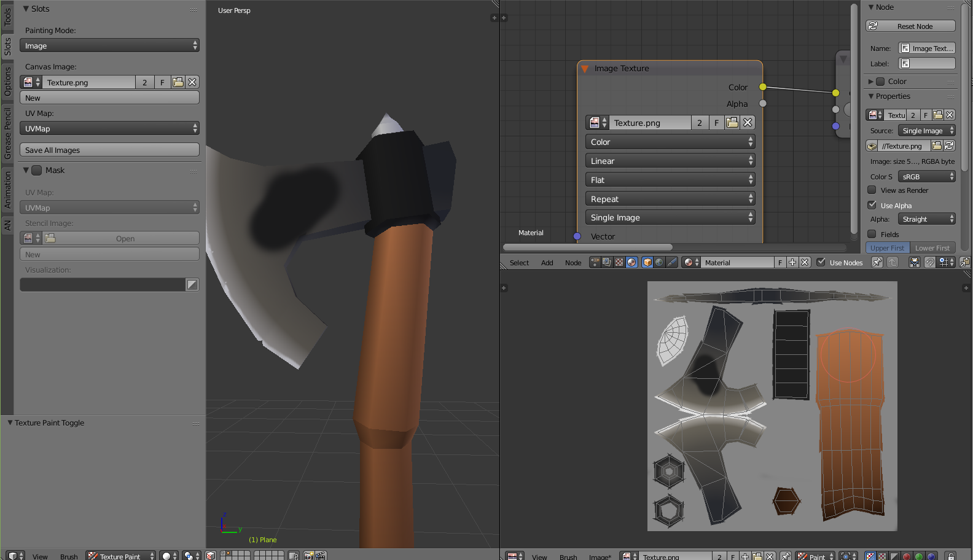Image resolution: width=973 pixels, height=560 pixels.
Task: Enable the Mask checkbox
Action: (x=36, y=170)
